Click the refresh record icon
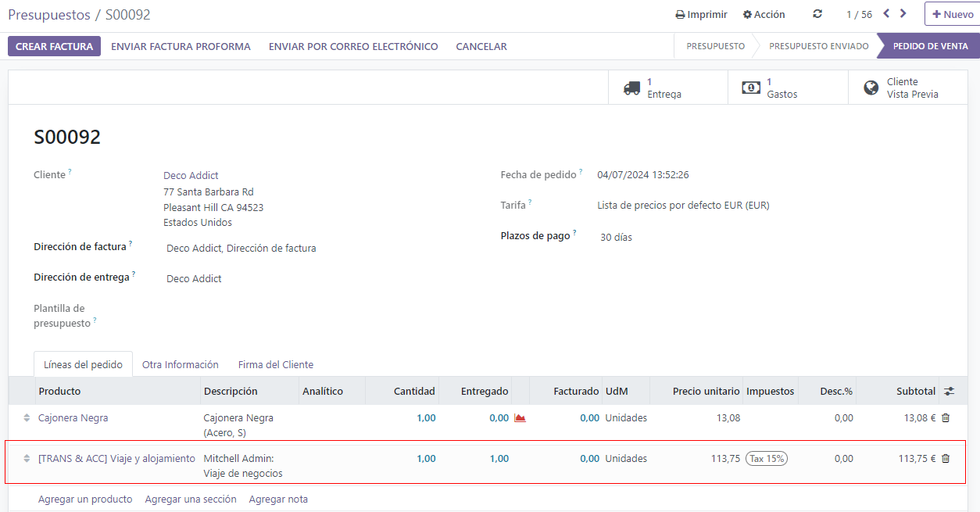The height and width of the screenshot is (512, 980). (817, 14)
